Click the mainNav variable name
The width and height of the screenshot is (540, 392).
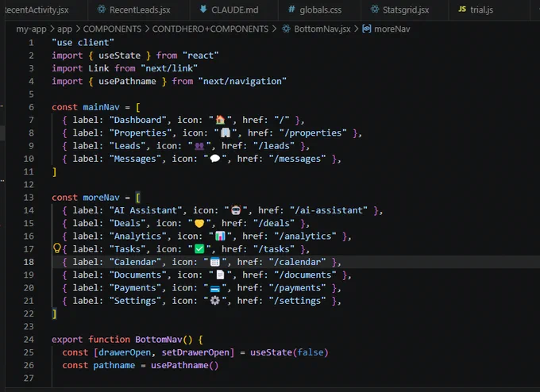coord(101,107)
